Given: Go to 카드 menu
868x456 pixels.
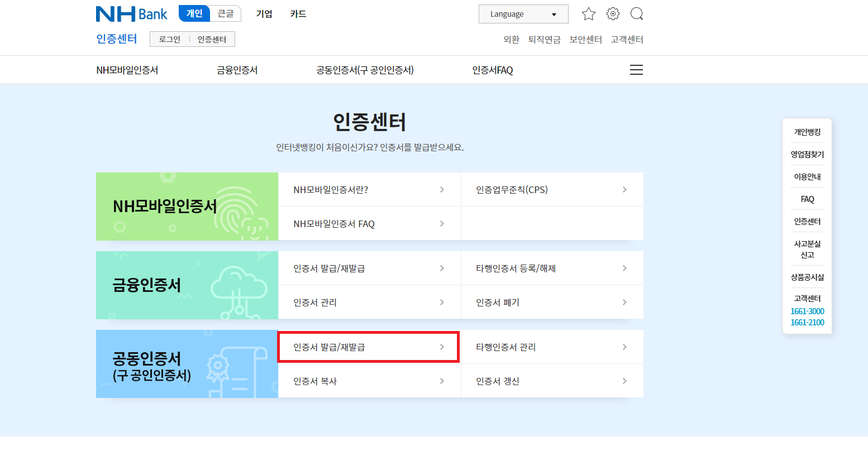Looking at the screenshot, I should [x=298, y=14].
